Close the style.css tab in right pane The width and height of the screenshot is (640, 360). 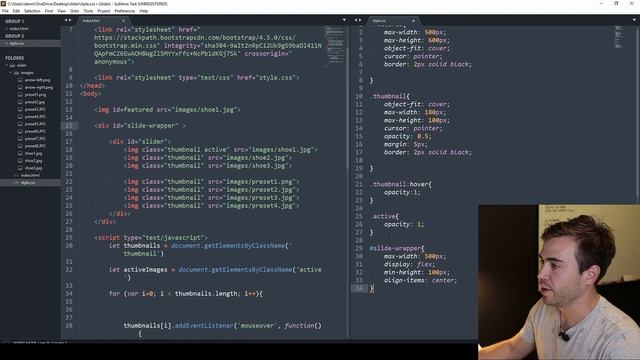pyautogui.click(x=413, y=20)
